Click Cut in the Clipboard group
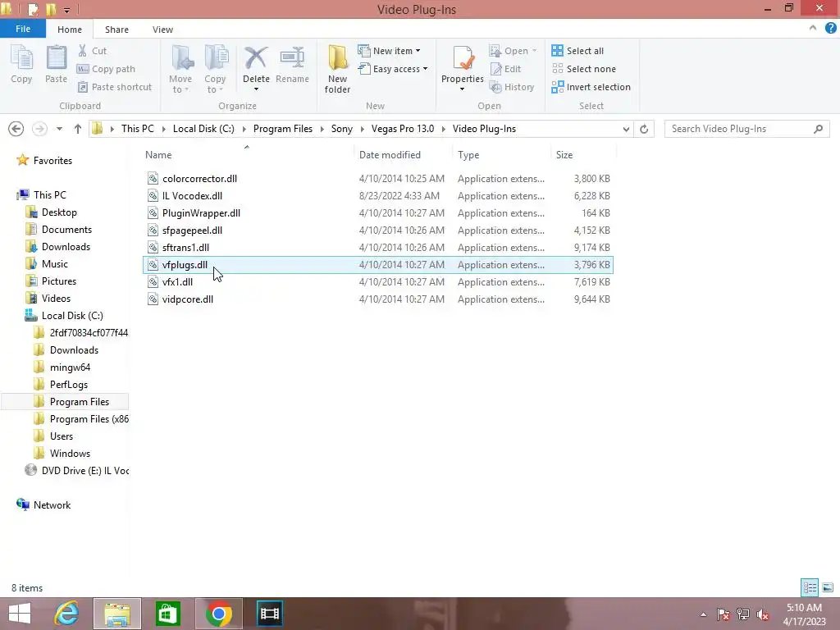 coord(92,51)
